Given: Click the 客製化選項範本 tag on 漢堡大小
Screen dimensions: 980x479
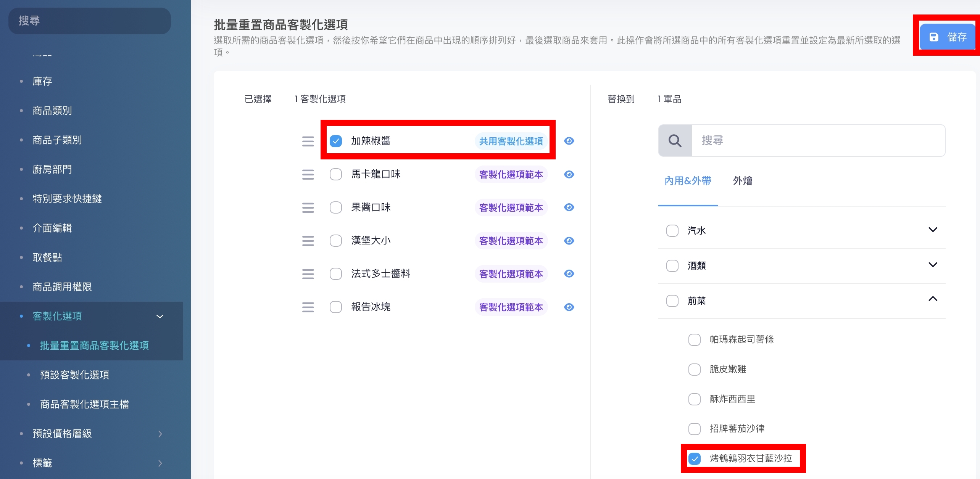Looking at the screenshot, I should pyautogui.click(x=511, y=241).
